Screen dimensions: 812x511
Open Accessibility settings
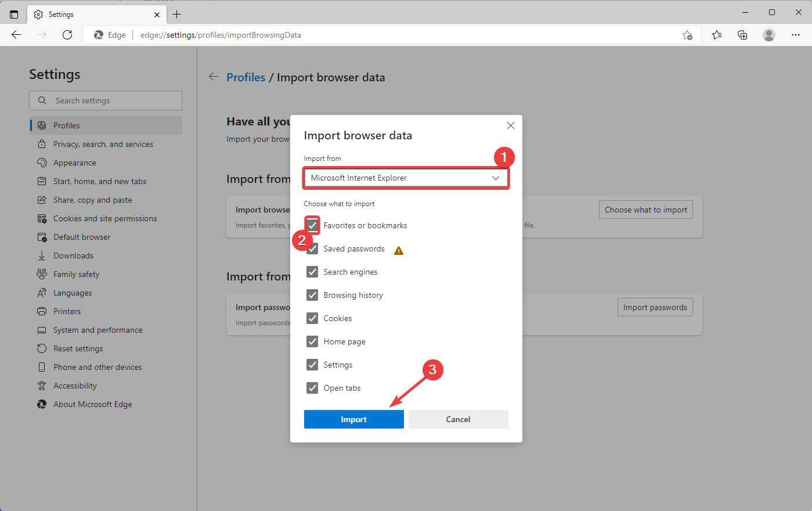click(106, 386)
